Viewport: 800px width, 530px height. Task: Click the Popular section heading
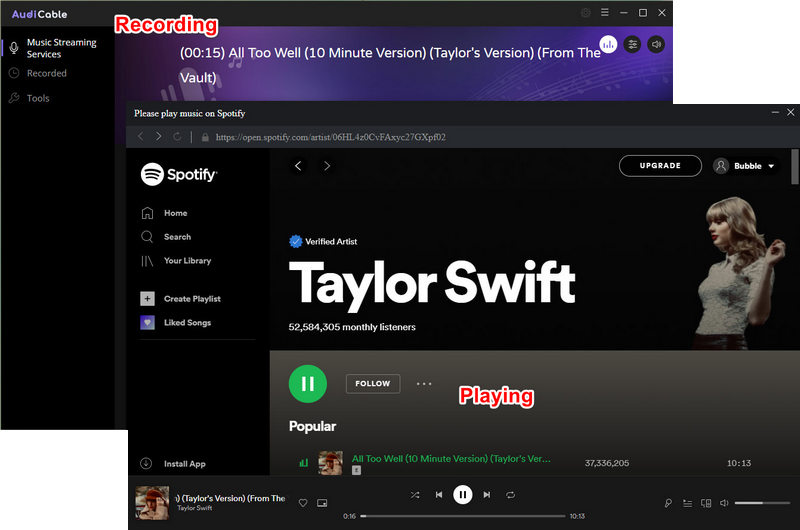tap(312, 426)
